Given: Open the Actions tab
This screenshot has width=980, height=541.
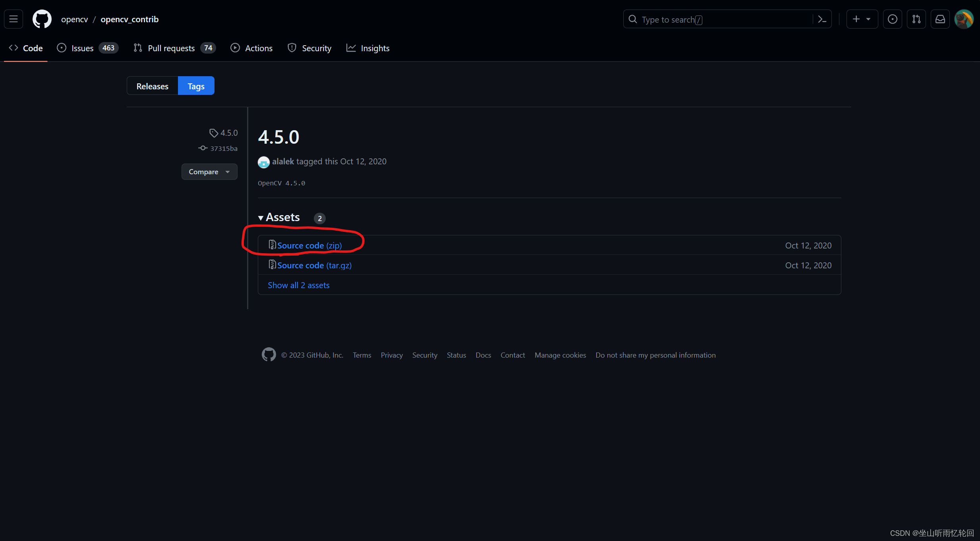Looking at the screenshot, I should [x=251, y=48].
